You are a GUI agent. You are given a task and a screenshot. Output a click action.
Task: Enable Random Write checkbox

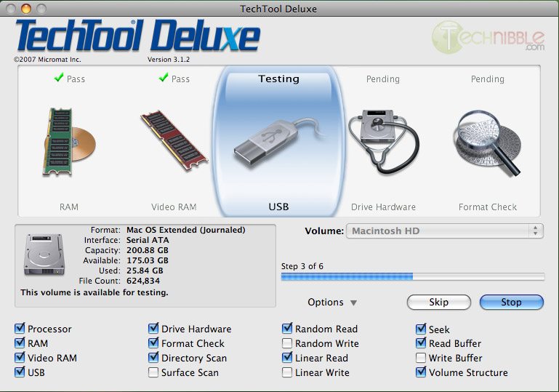coord(287,343)
